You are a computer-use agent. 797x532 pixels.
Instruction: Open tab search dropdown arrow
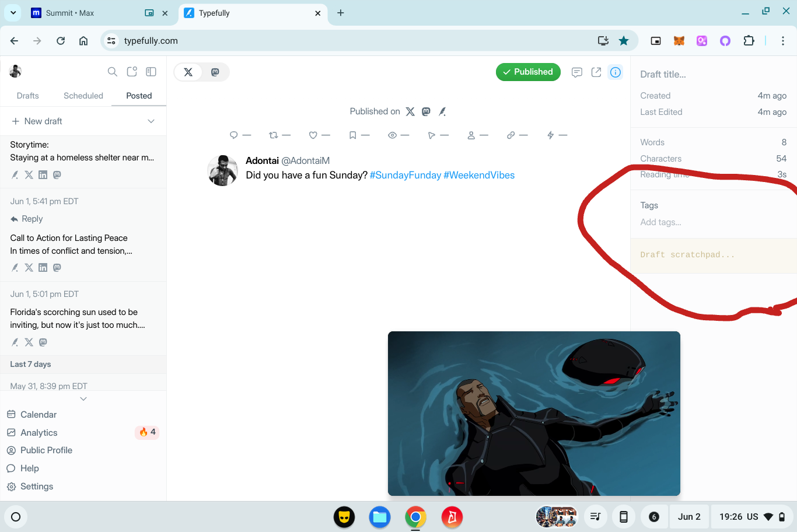13,12
